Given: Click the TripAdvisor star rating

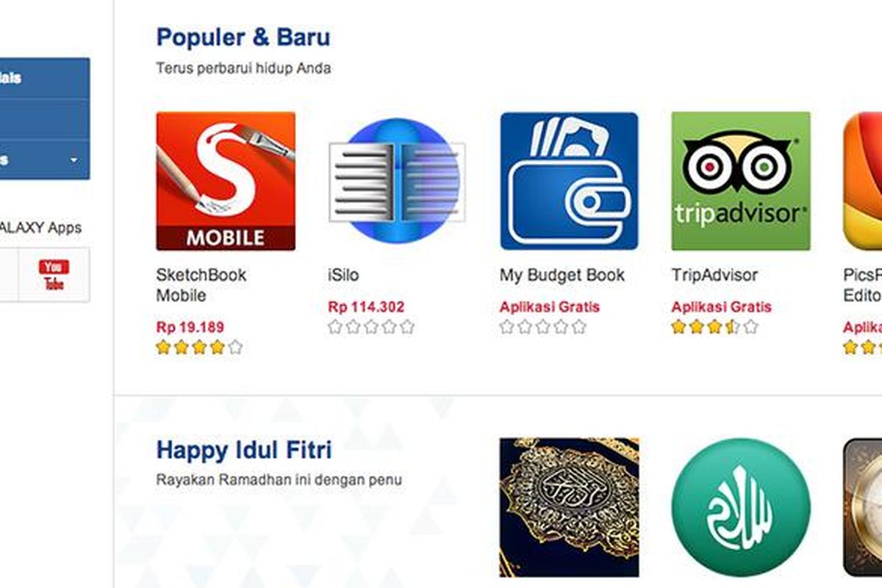Looking at the screenshot, I should (x=714, y=327).
